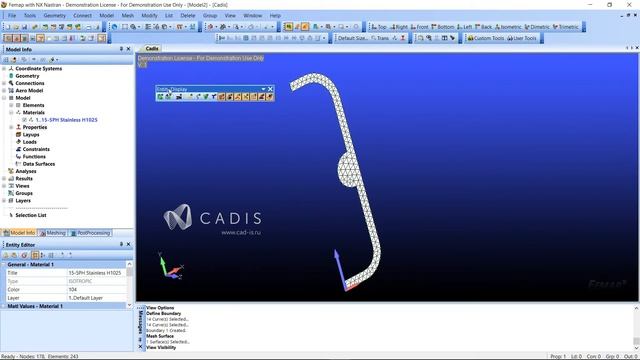
Task: Switch to the Dimetric view
Action: (537, 27)
